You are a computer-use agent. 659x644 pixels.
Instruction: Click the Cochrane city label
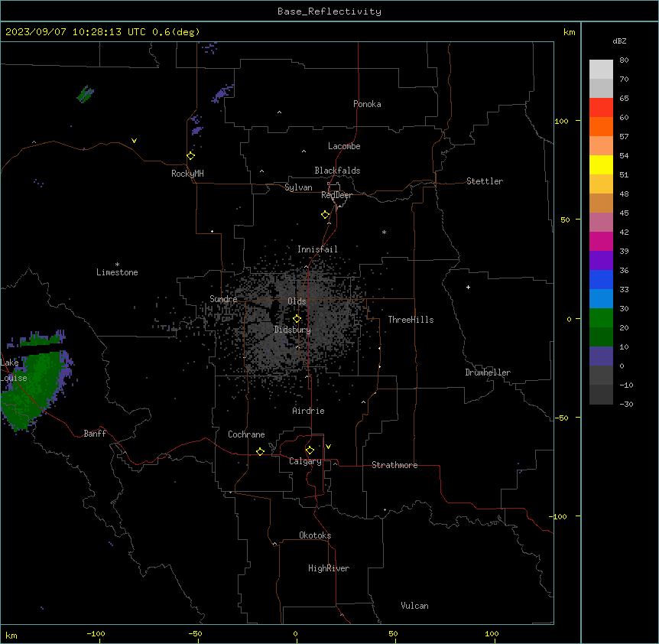[246, 434]
